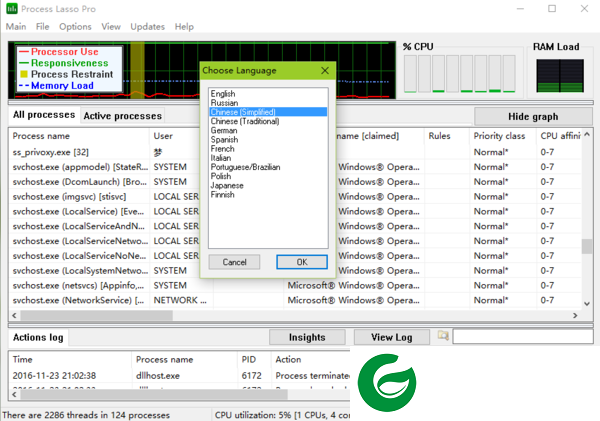Viewport: 600px width, 421px height.
Task: Select the ss_privoxy.exe [32] process row
Action: point(295,152)
